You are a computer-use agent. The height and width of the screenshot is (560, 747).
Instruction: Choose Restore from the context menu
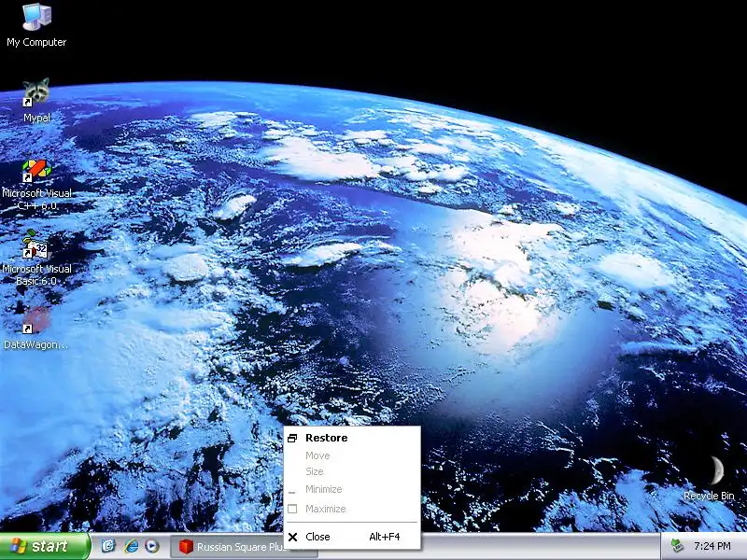coord(352,438)
